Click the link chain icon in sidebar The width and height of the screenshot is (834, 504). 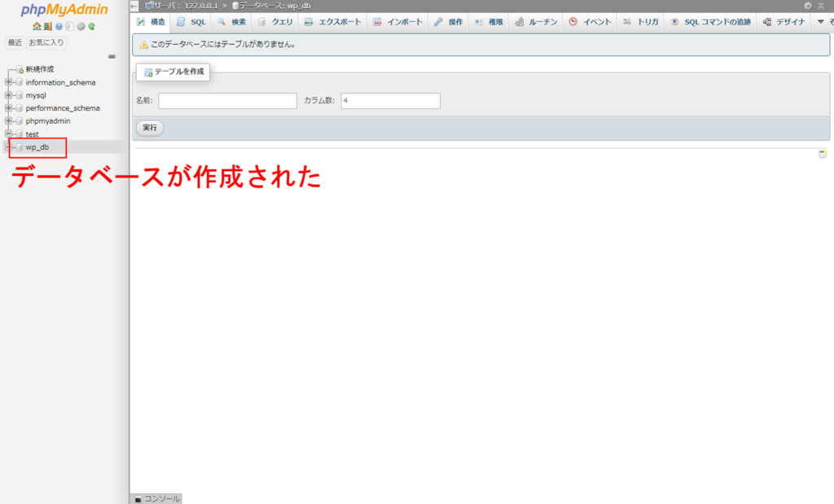pos(112,56)
